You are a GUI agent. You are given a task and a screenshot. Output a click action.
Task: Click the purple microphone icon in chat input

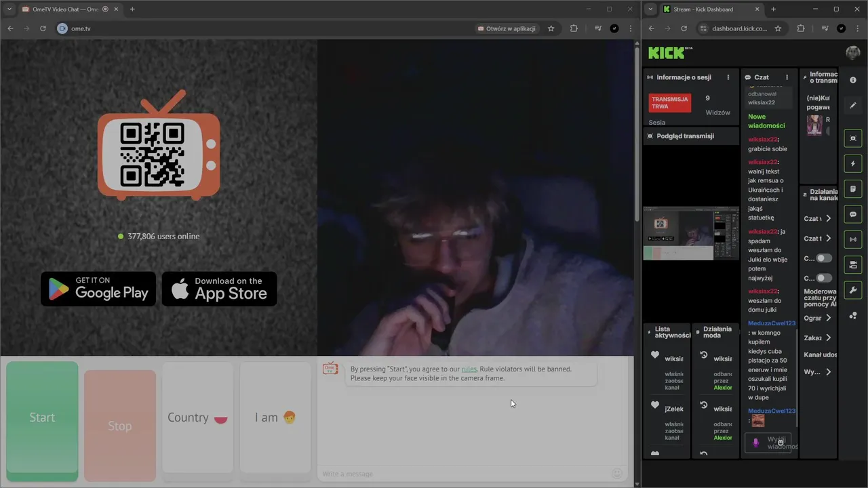(x=755, y=443)
